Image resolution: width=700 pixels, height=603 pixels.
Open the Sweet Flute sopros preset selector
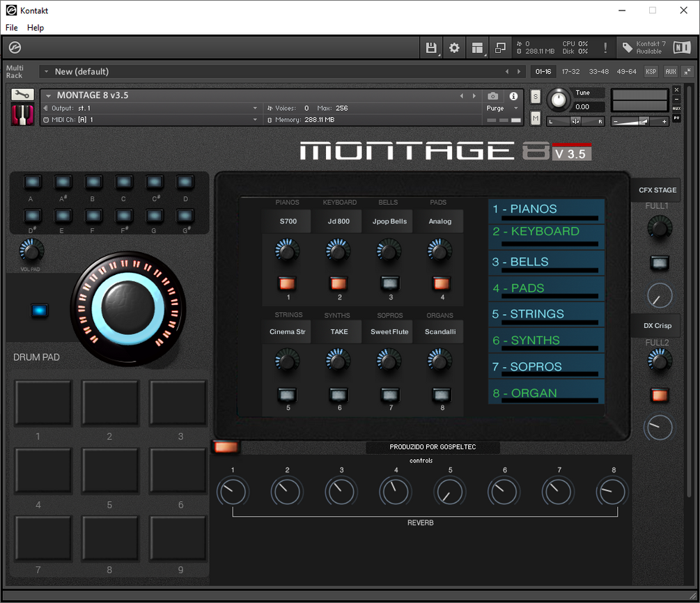389,331
